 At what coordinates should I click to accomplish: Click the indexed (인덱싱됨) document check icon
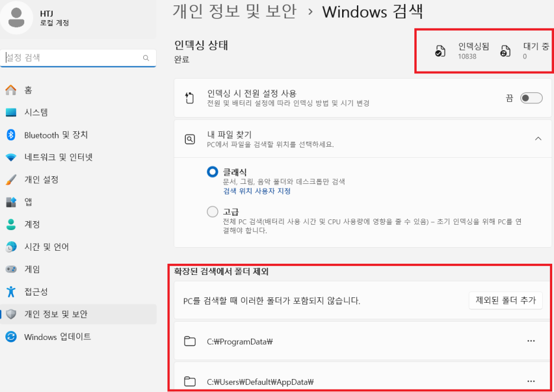440,51
